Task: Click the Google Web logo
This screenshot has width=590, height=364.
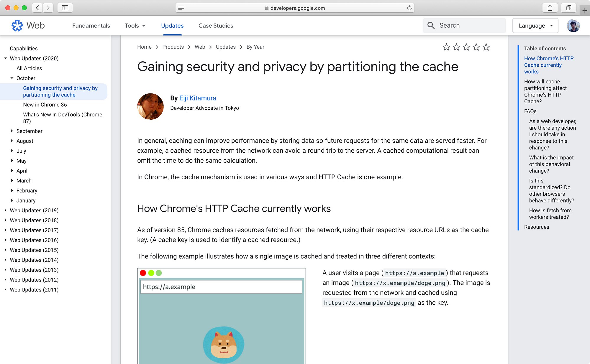Action: (28, 26)
